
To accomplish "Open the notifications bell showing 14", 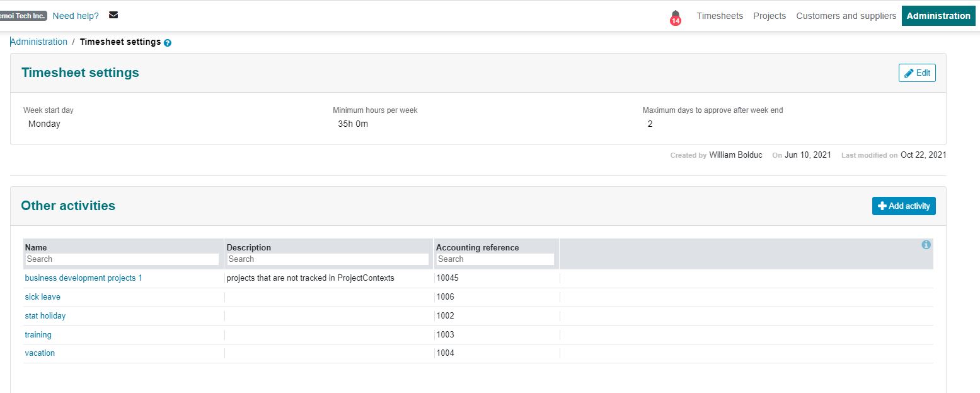I will [x=676, y=17].
